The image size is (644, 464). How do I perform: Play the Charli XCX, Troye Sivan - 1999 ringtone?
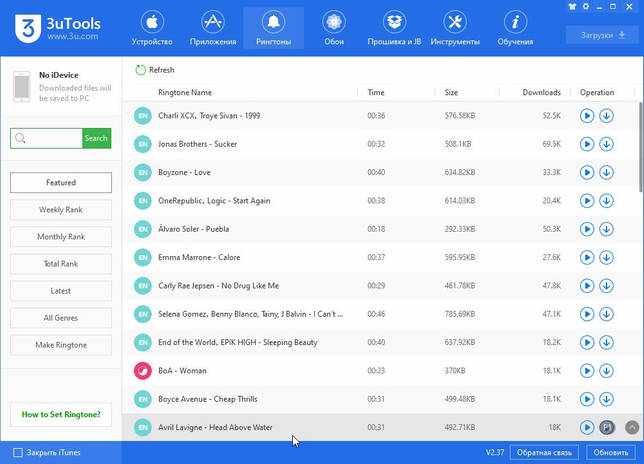coord(587,116)
